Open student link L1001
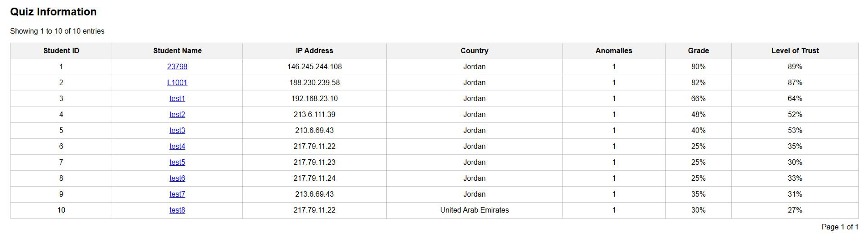The width and height of the screenshot is (868, 239). pyautogui.click(x=177, y=82)
